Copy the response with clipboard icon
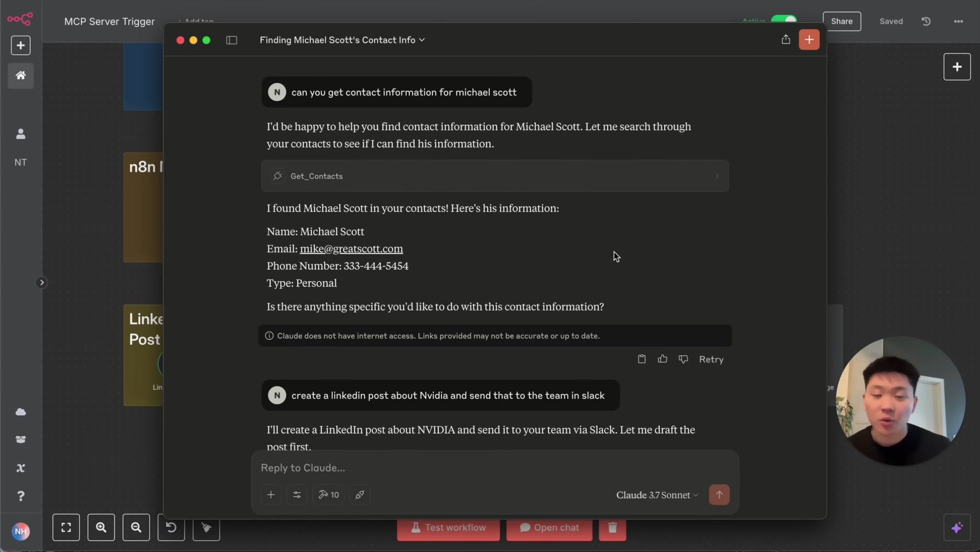 [642, 359]
